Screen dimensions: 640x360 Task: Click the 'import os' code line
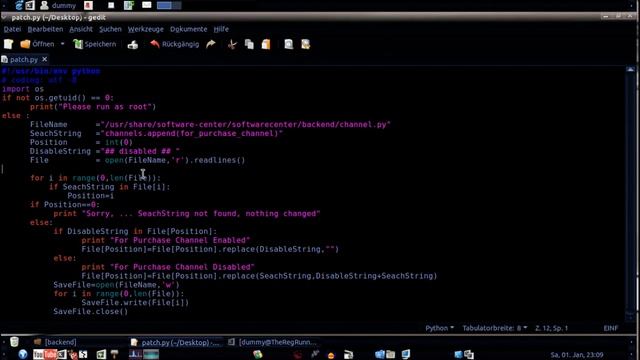pyautogui.click(x=23, y=89)
